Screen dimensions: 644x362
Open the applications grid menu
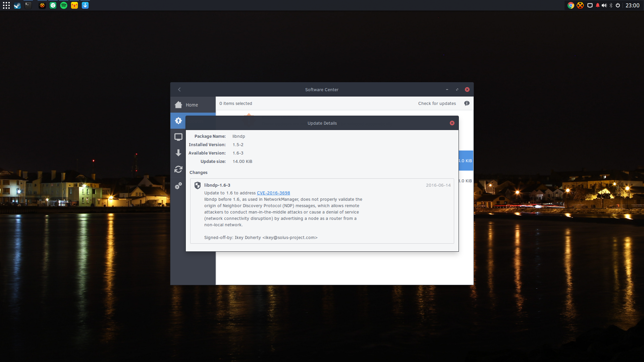(6, 5)
